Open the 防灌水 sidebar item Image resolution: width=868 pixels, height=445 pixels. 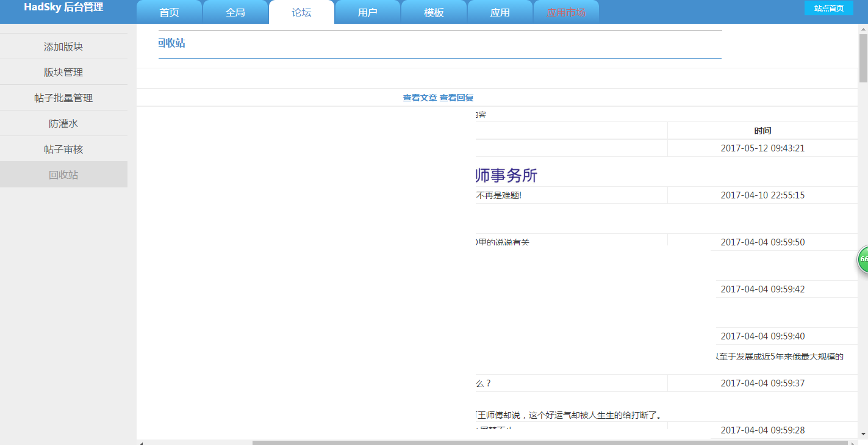[x=63, y=123]
